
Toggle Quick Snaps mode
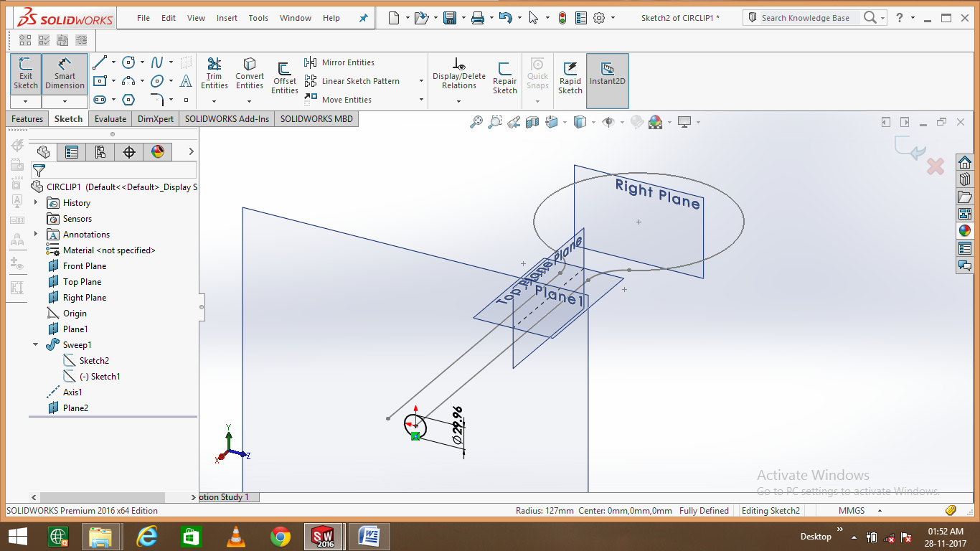pyautogui.click(x=537, y=74)
